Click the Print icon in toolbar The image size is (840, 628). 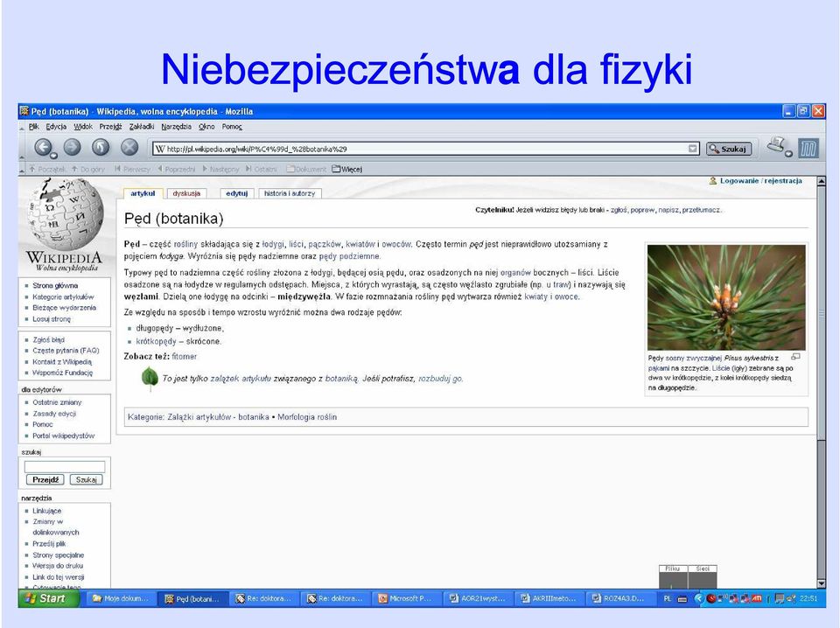(776, 145)
